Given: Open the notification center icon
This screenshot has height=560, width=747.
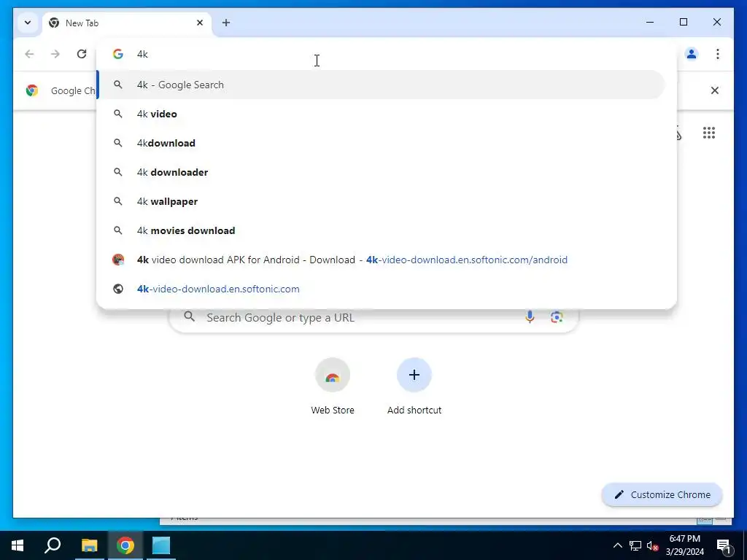Looking at the screenshot, I should (x=724, y=545).
